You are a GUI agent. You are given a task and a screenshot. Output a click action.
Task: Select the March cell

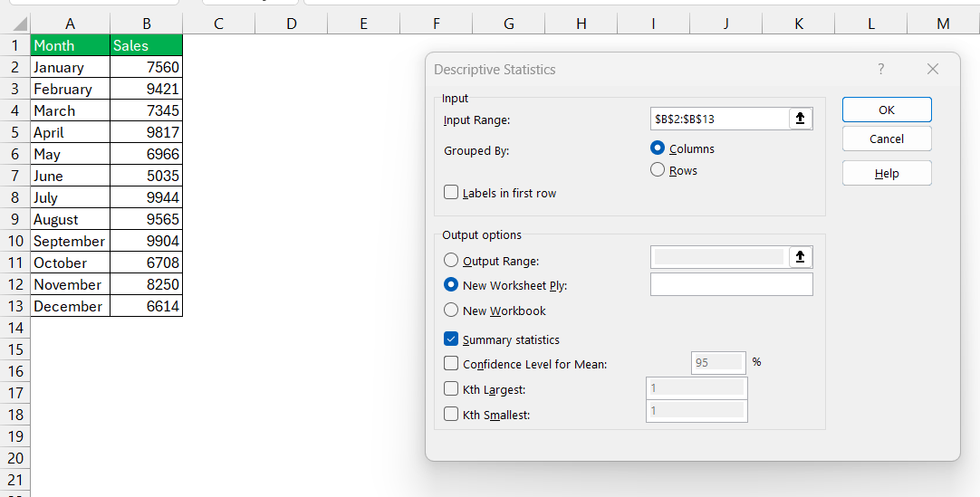tap(70, 110)
